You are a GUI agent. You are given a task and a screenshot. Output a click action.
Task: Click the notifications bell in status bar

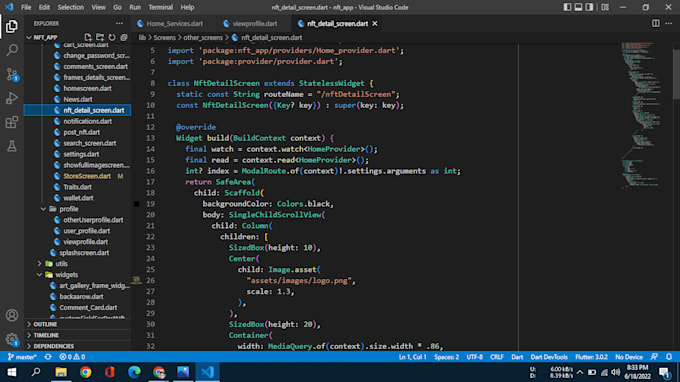pos(669,357)
